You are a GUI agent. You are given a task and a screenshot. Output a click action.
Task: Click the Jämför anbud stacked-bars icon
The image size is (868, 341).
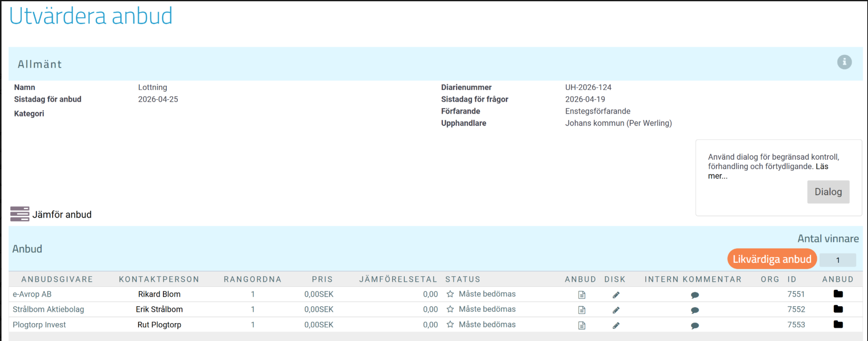click(x=20, y=214)
